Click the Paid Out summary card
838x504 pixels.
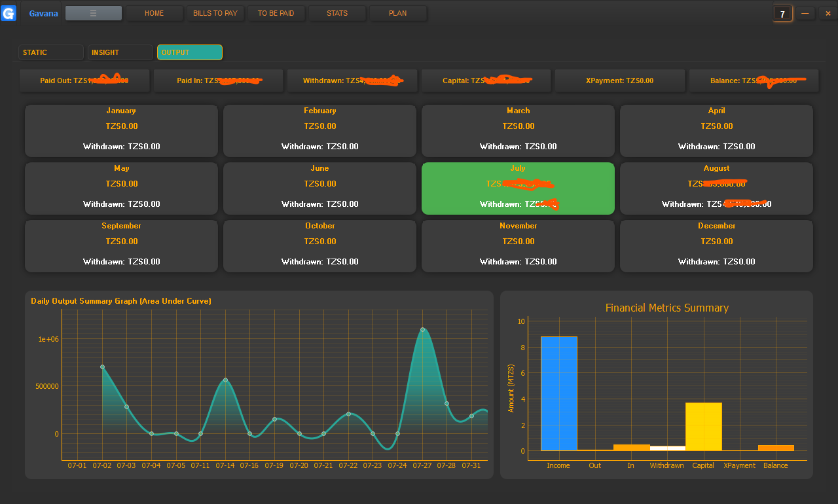(x=84, y=81)
